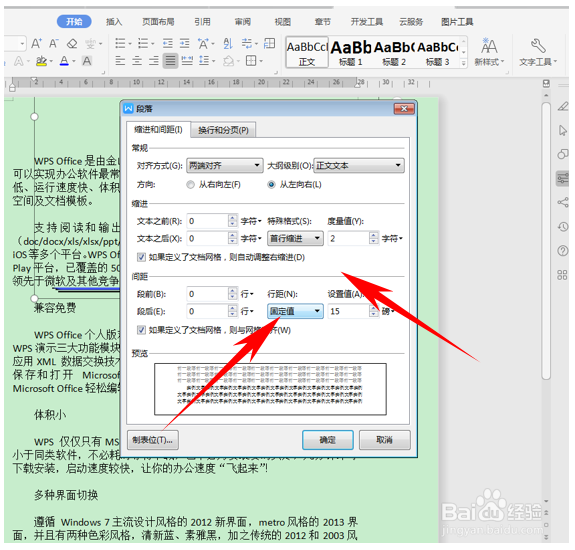Image resolution: width=575 pixels, height=550 pixels.
Task: Click the character shading icon
Action: point(87,61)
